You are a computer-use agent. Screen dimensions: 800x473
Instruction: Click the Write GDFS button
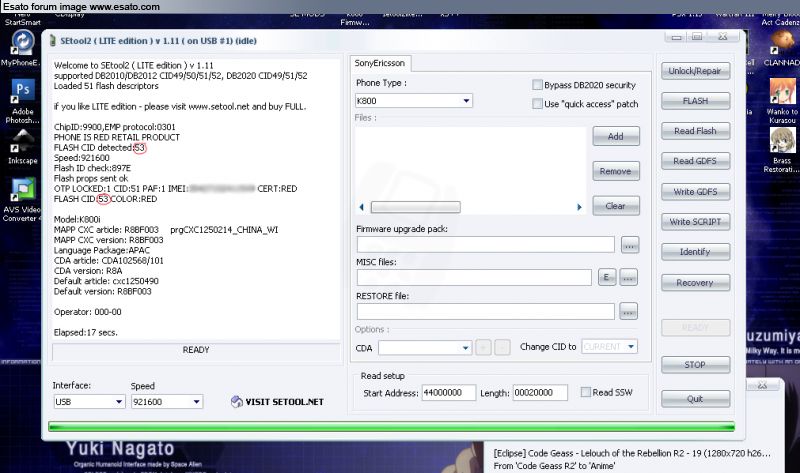[x=695, y=192]
